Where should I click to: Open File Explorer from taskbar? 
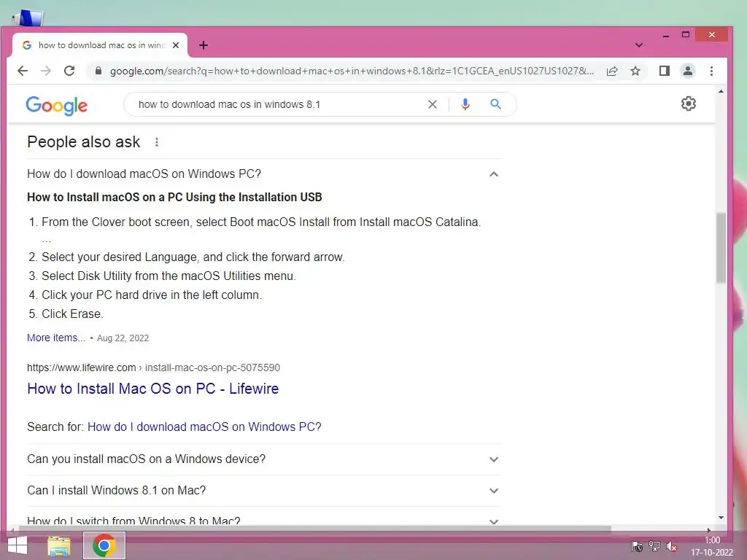click(59, 545)
